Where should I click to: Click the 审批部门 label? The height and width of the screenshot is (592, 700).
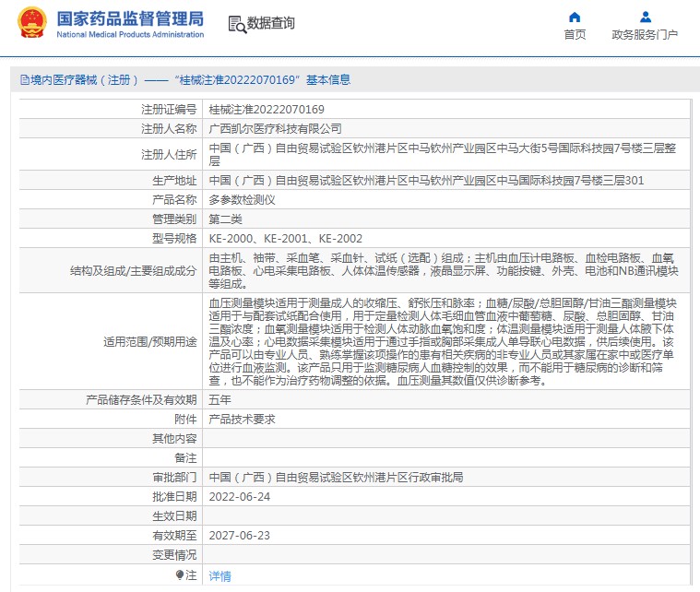pos(174,478)
